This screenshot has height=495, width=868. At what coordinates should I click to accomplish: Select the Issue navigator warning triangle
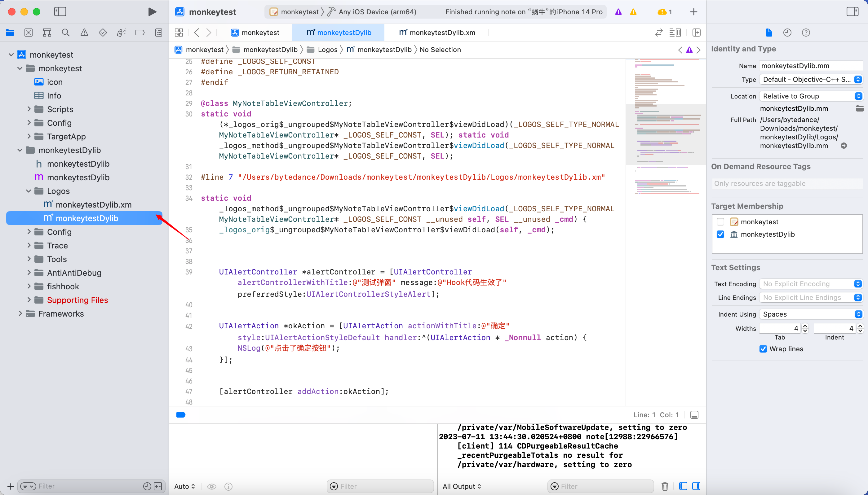(84, 32)
